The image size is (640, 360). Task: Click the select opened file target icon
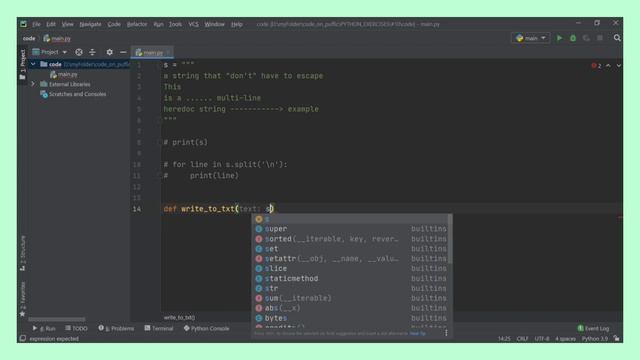click(x=79, y=52)
